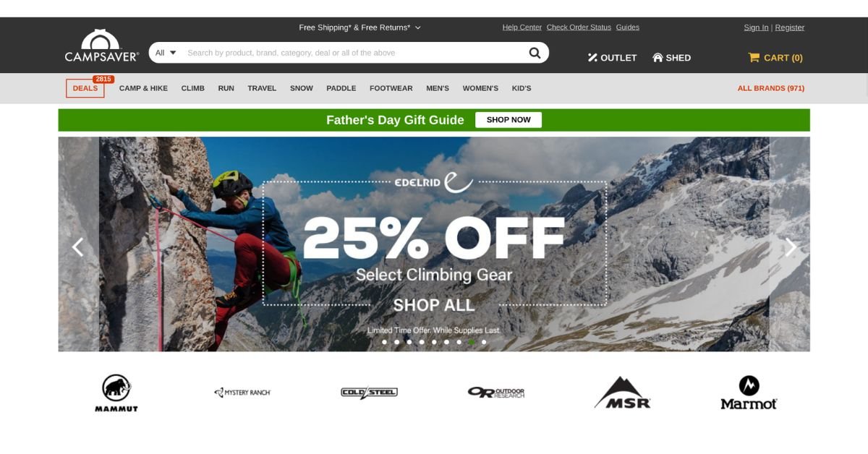Go to previous carousel slide arrow

(x=77, y=247)
